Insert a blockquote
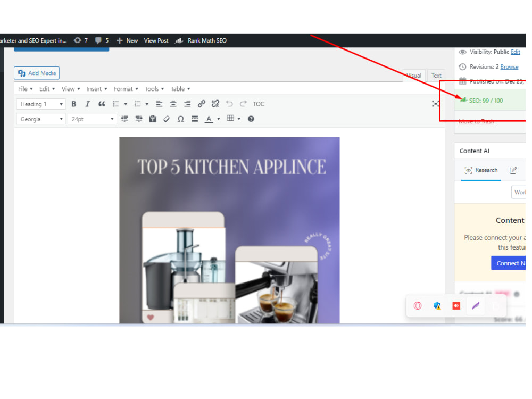Image resolution: width=532 pixels, height=399 pixels. click(x=102, y=104)
